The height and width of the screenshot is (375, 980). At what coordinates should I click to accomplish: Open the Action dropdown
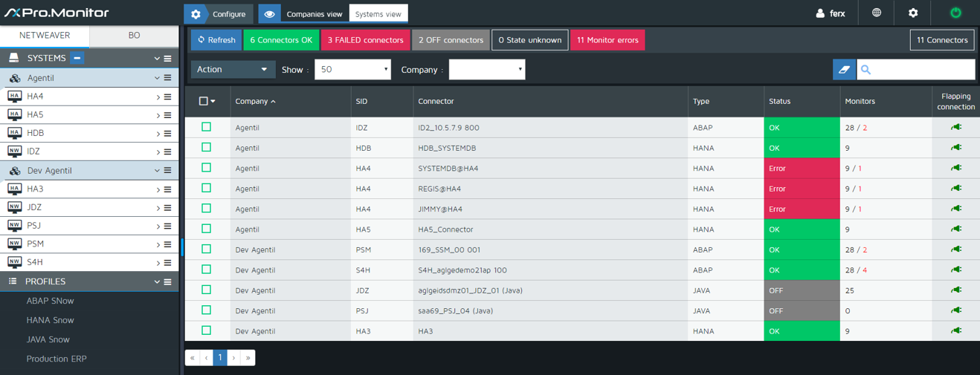point(233,69)
